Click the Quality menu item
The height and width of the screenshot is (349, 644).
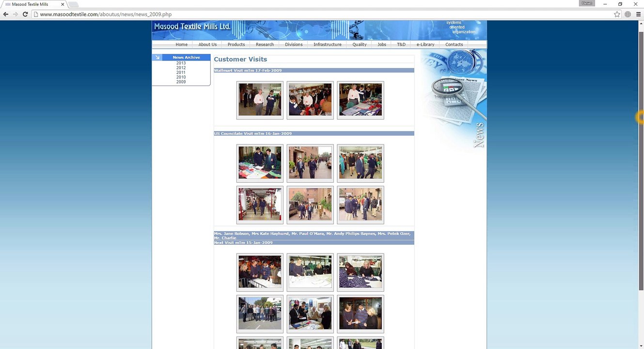click(360, 45)
